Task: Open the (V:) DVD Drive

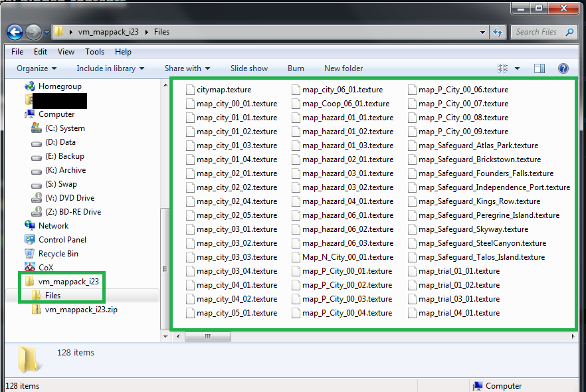Action: (70, 197)
